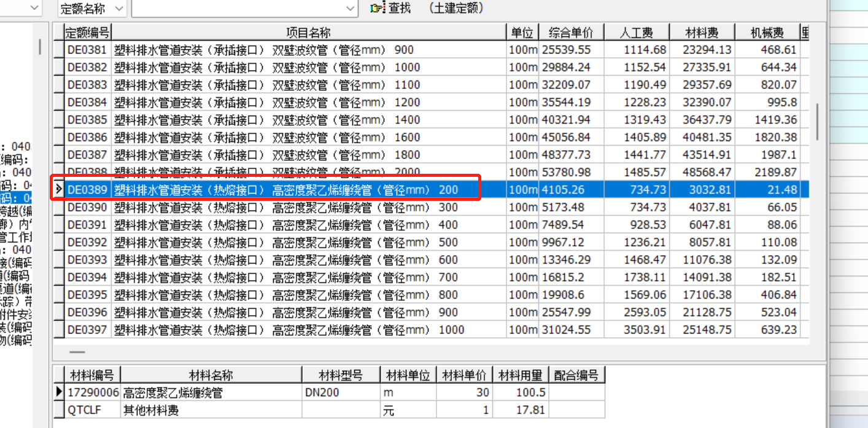
Task: Click the 材料型号 column header
Action: [341, 375]
